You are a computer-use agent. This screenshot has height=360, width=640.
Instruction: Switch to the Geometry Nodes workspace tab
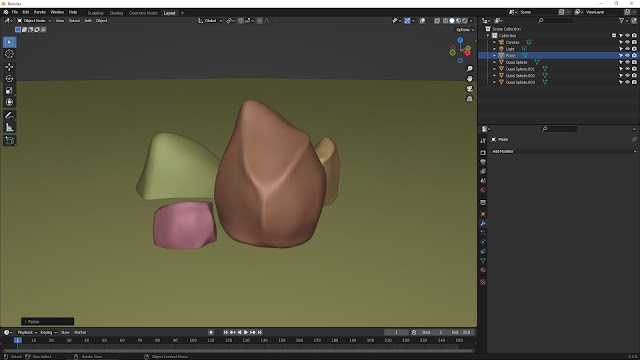[x=143, y=13]
